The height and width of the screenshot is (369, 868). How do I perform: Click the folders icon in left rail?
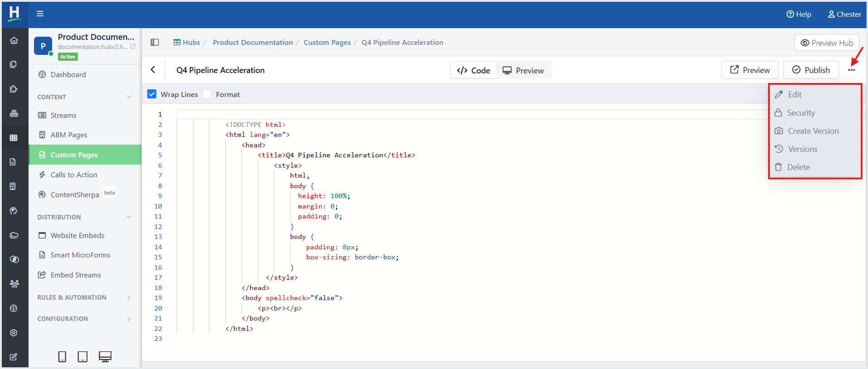(x=14, y=235)
